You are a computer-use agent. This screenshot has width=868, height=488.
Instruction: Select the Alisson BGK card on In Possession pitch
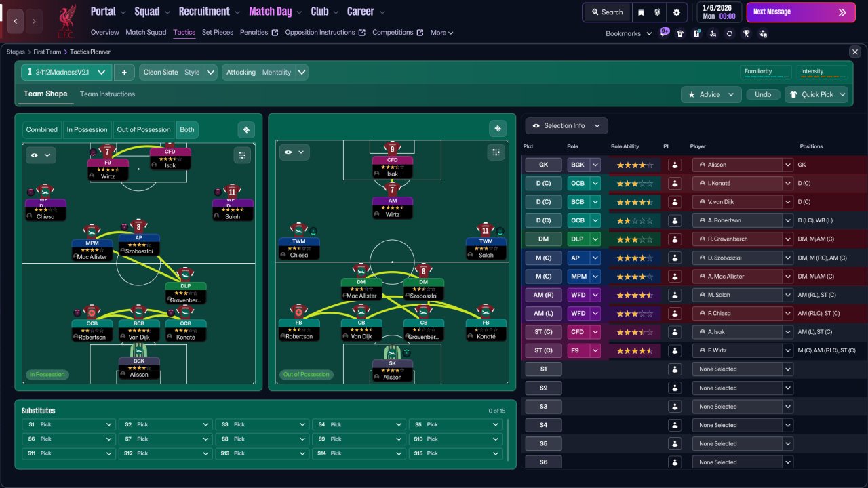coord(138,361)
